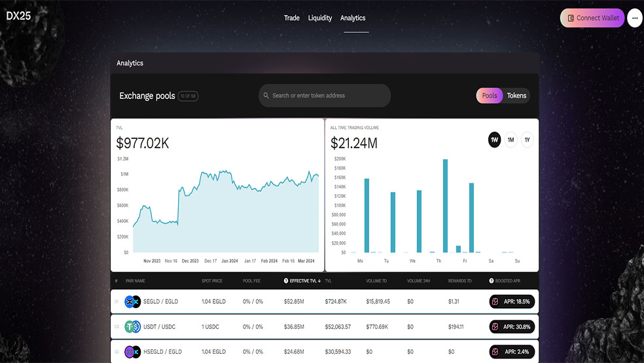Switch the view to Tokens
The width and height of the screenshot is (644, 363).
pos(516,96)
